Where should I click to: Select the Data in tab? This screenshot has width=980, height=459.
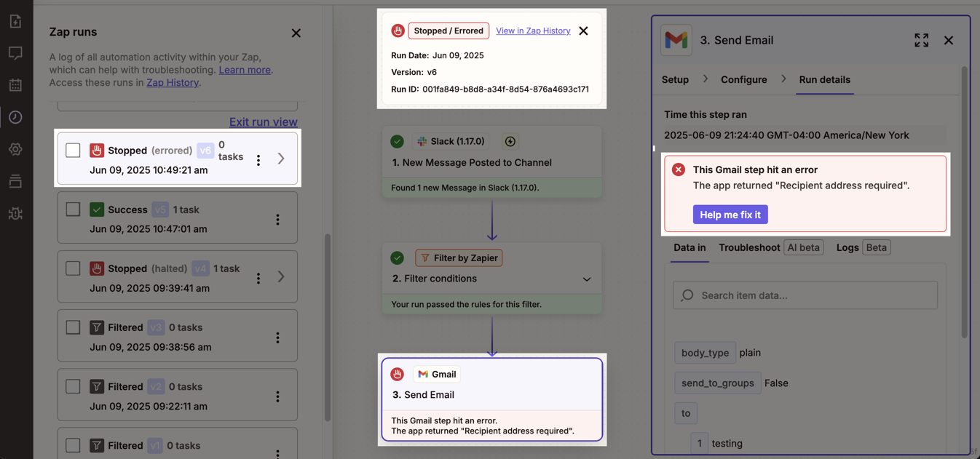tap(689, 247)
